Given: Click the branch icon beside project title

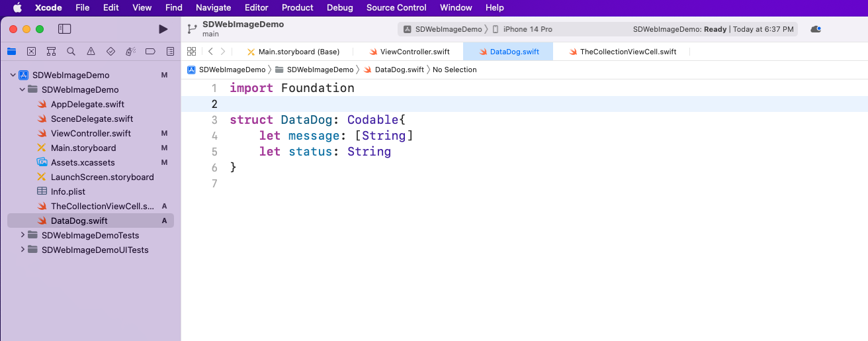Looking at the screenshot, I should tap(192, 29).
